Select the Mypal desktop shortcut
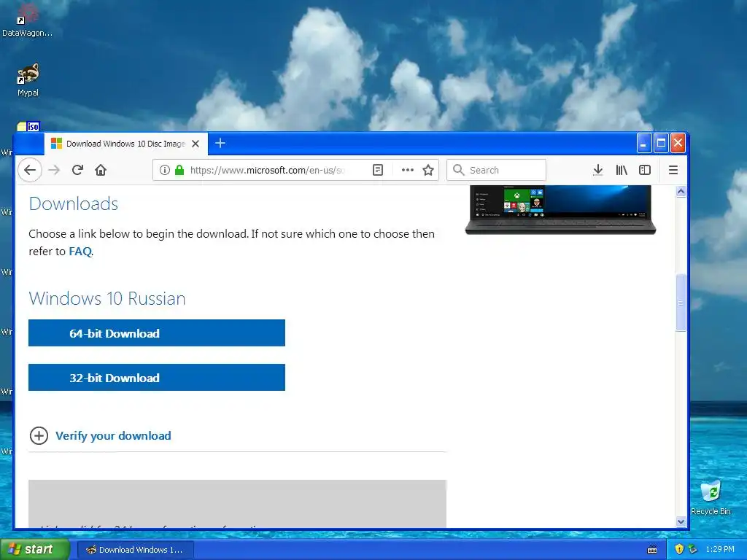The height and width of the screenshot is (560, 747). pyautogui.click(x=28, y=80)
